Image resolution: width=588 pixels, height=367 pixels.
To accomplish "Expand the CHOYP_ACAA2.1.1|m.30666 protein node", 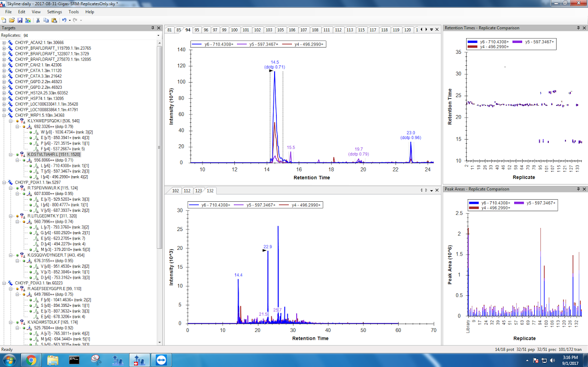I will 4,43.
